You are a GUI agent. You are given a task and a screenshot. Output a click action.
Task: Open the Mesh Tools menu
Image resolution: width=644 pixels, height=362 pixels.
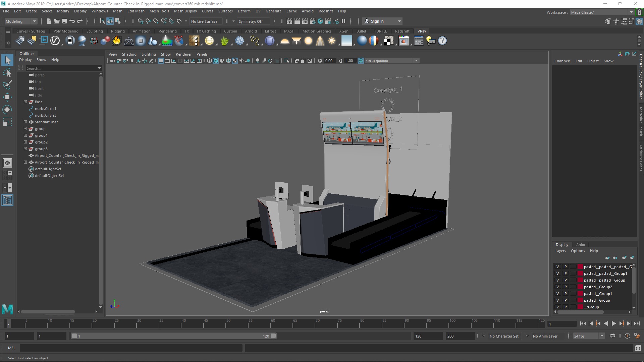coord(159,11)
